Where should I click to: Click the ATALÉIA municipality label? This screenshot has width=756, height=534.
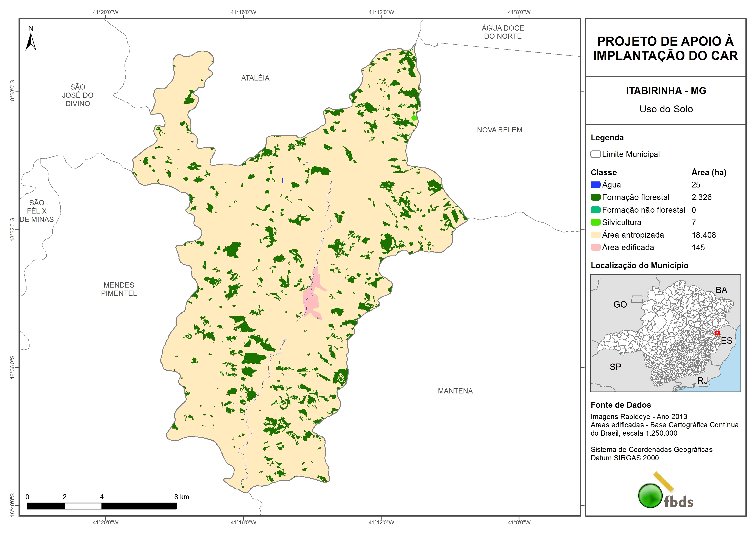coord(255,78)
